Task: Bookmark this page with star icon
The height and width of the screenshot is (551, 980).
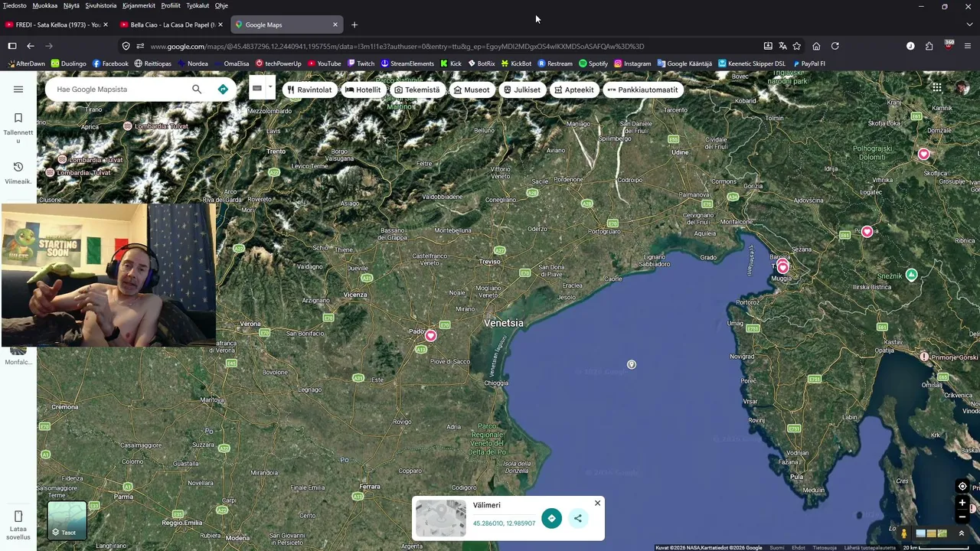Action: tap(796, 46)
